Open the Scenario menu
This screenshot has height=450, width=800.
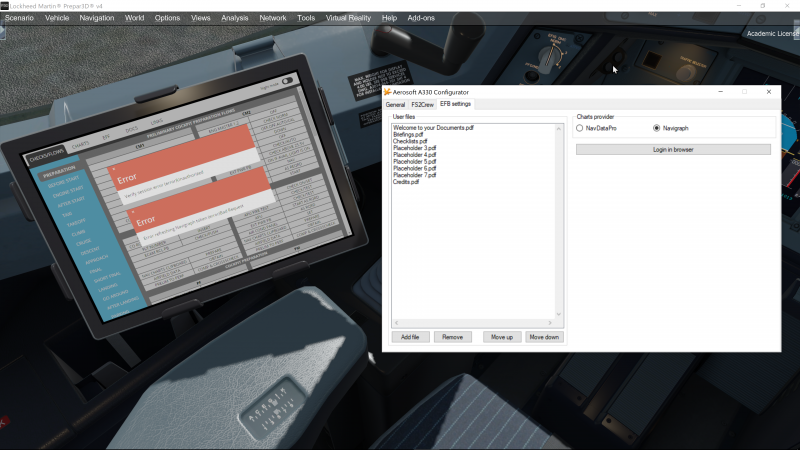pos(19,18)
